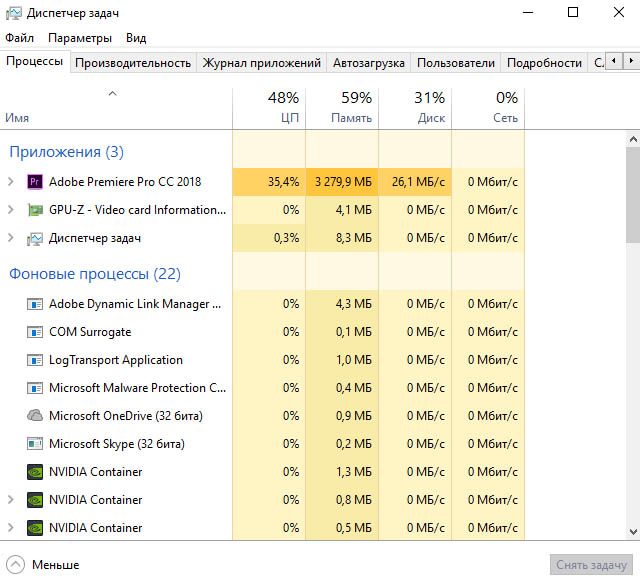The width and height of the screenshot is (640, 588).
Task: Click the Task Manager title bar icon
Action: [13, 13]
